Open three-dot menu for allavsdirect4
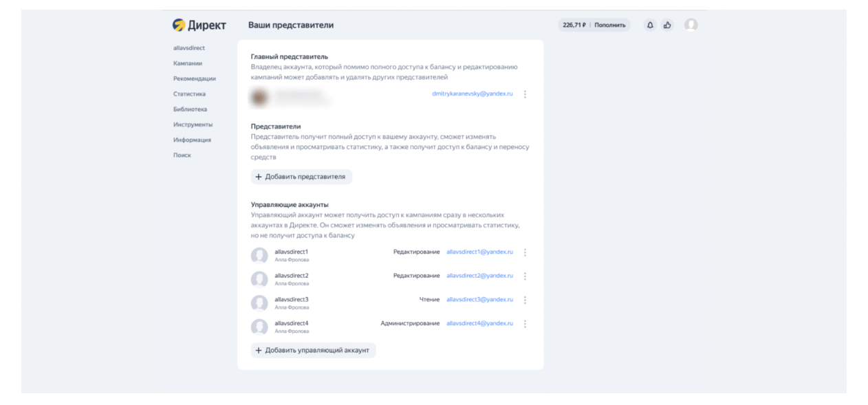Image resolution: width=868 pixels, height=405 pixels. click(525, 324)
